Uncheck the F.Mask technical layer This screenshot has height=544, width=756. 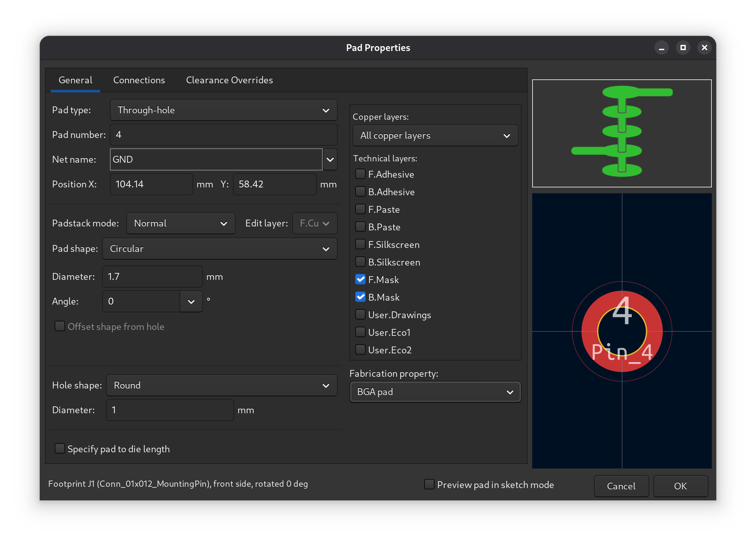360,279
